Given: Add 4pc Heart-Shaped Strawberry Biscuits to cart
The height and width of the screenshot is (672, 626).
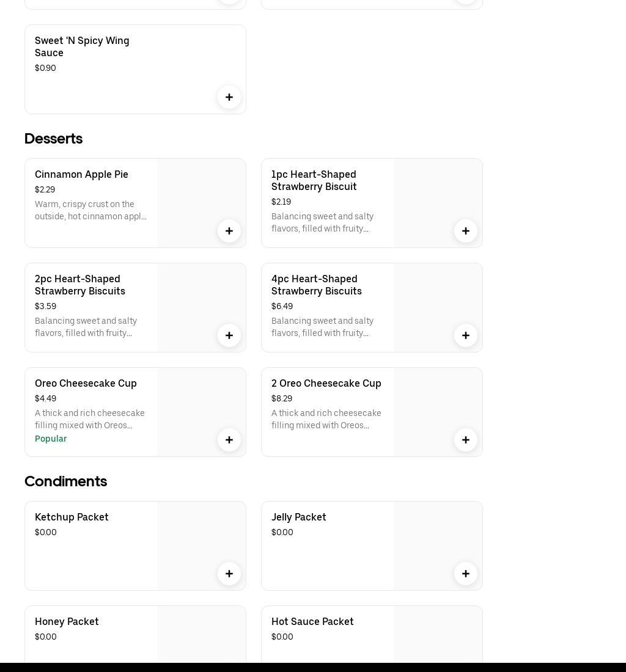Looking at the screenshot, I should 466,335.
